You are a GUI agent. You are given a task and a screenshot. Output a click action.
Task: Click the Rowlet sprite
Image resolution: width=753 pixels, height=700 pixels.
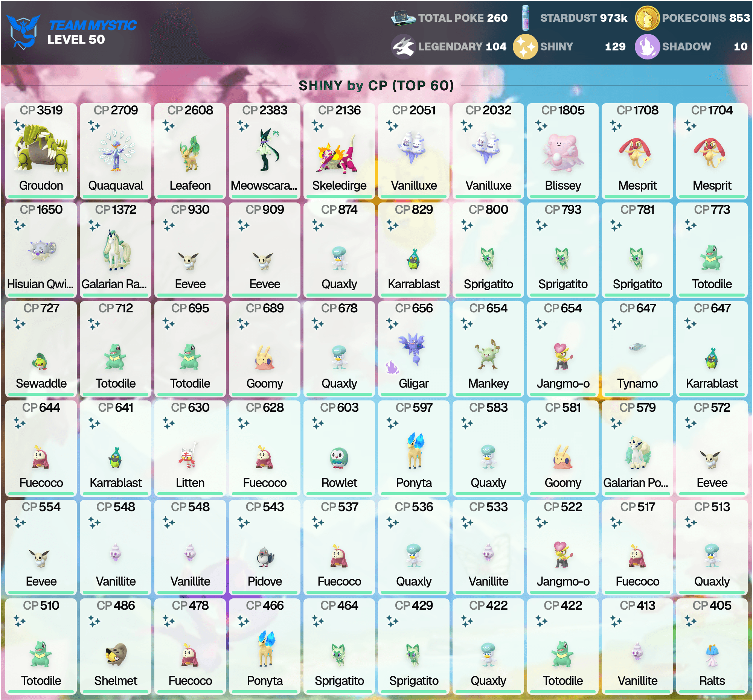[x=339, y=458]
